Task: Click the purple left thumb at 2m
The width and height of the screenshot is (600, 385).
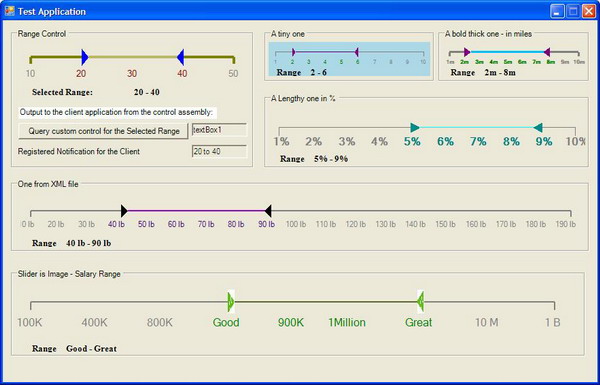Action: click(x=466, y=52)
